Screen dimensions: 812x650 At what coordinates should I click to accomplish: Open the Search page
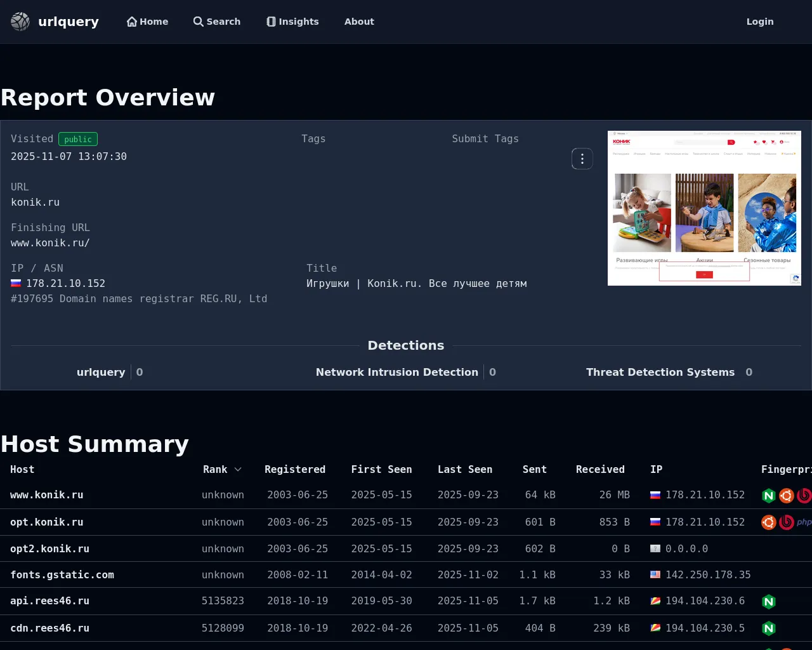coord(217,22)
